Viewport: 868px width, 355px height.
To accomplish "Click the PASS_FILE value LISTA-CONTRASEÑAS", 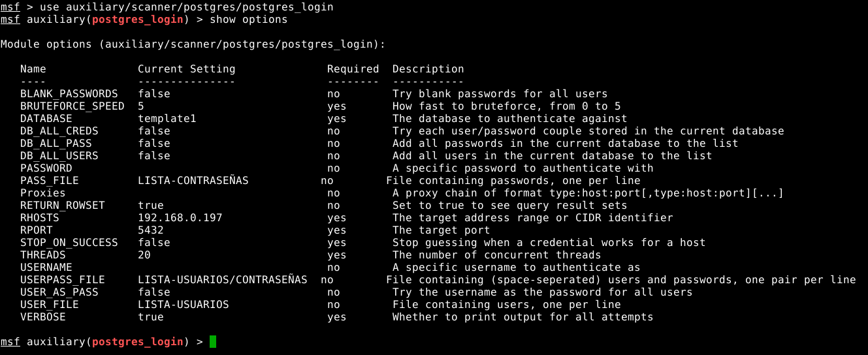I will point(193,181).
